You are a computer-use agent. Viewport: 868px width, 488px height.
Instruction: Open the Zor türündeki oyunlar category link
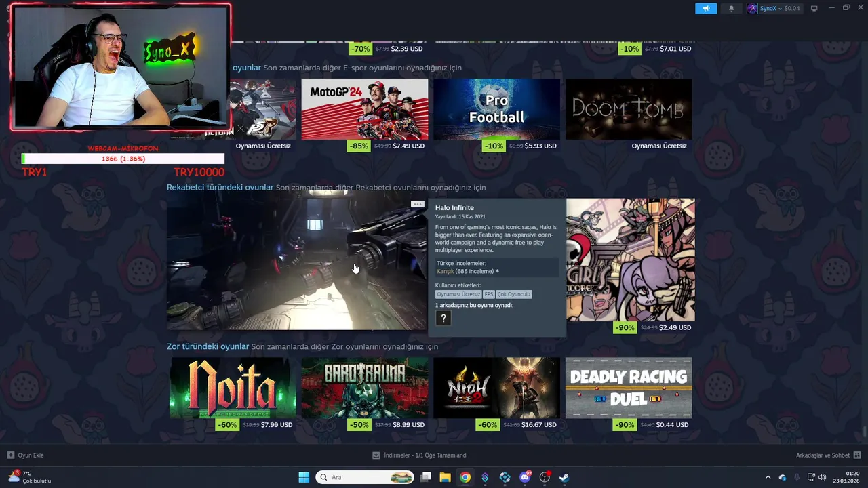208,346
